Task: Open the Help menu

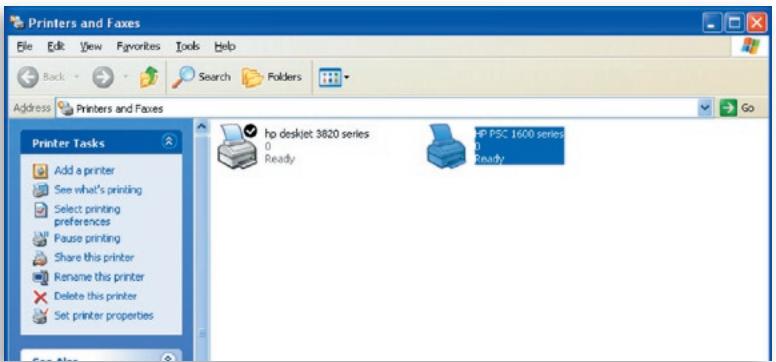Action: click(x=225, y=47)
